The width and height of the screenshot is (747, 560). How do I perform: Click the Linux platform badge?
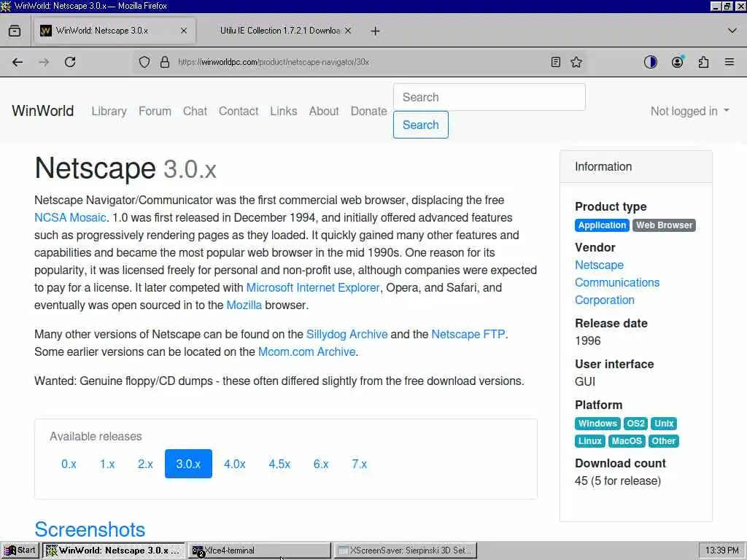click(589, 441)
